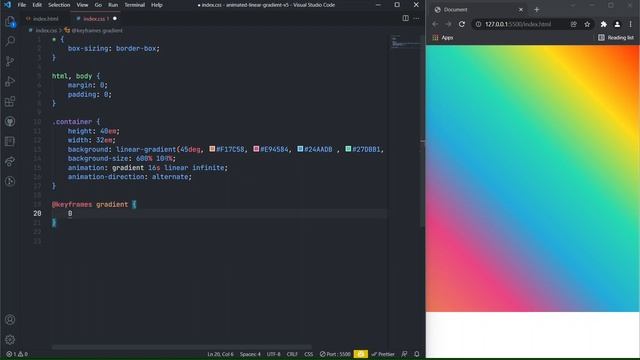Open the #E94584 color swatch
This screenshot has height=360, width=640.
coord(256,149)
